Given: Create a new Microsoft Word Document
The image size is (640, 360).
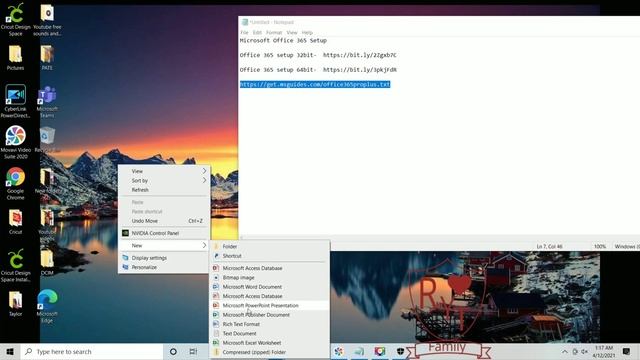Looking at the screenshot, I should coord(269,287).
